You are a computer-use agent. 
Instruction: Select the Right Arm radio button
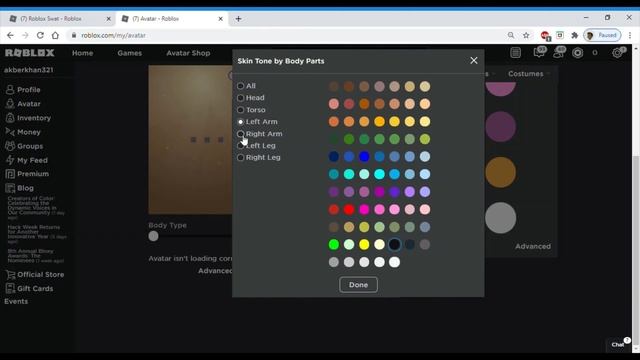240,133
